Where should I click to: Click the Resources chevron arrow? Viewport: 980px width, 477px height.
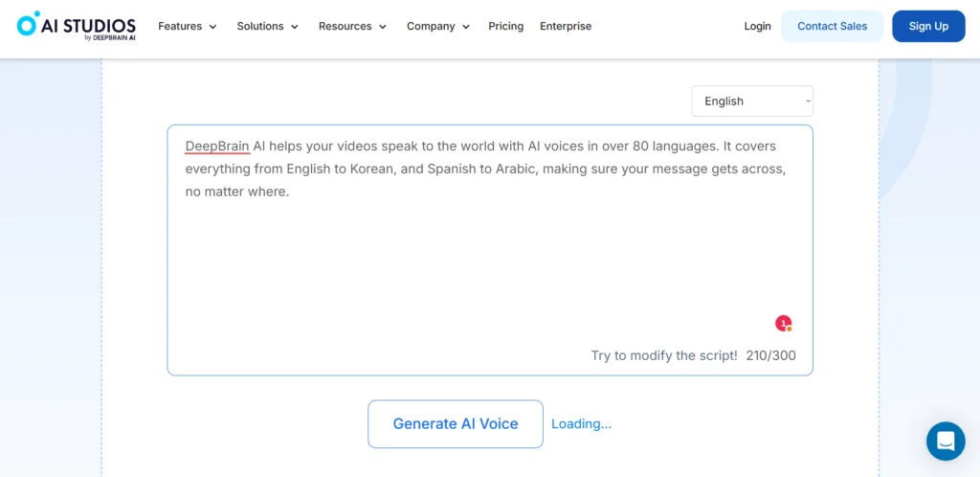click(x=383, y=27)
